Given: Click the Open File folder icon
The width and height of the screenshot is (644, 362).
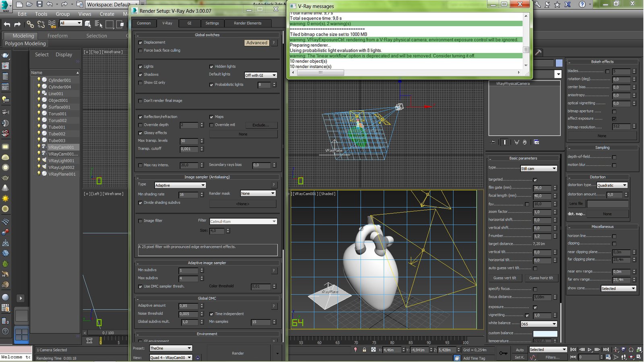Looking at the screenshot, I should 29,4.
